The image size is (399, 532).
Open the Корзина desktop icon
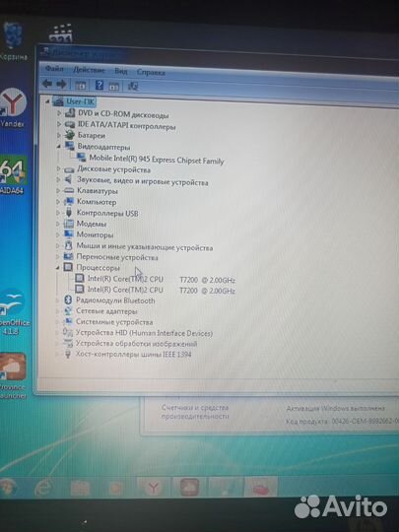[13, 41]
